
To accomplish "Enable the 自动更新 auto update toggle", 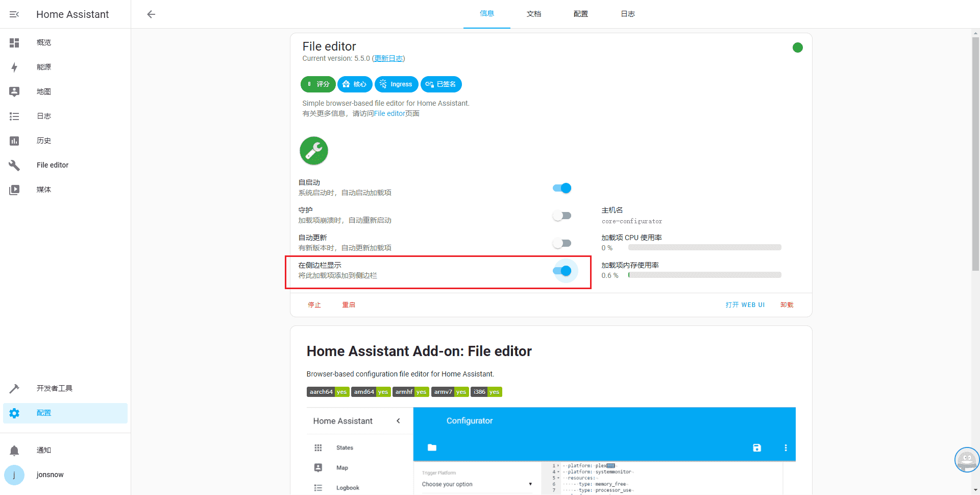I will tap(561, 243).
